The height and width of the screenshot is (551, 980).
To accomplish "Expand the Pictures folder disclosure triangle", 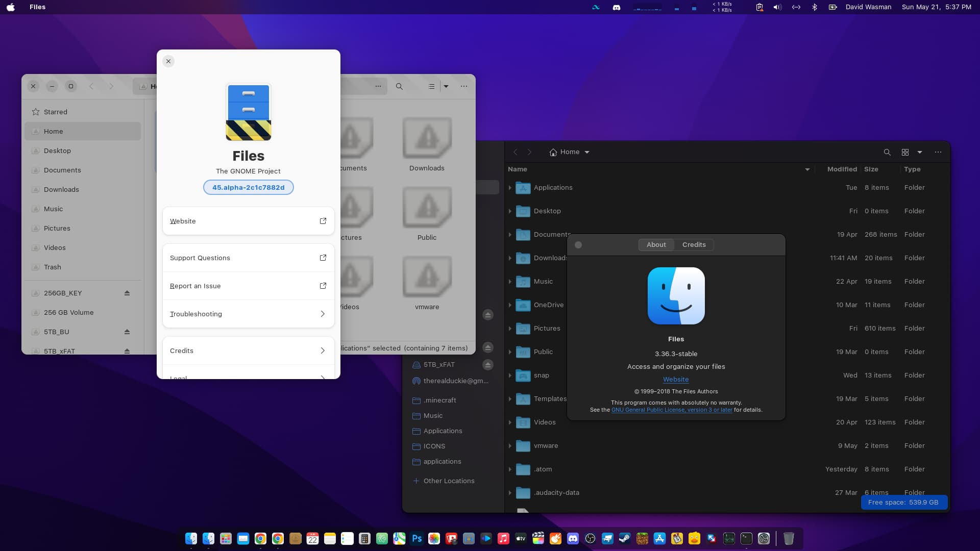I will point(510,329).
